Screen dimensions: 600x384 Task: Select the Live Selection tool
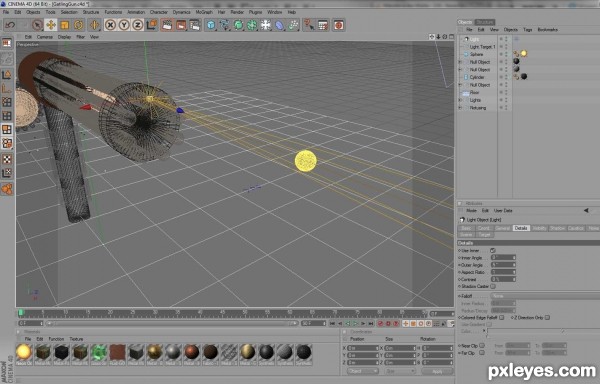[x=37, y=25]
